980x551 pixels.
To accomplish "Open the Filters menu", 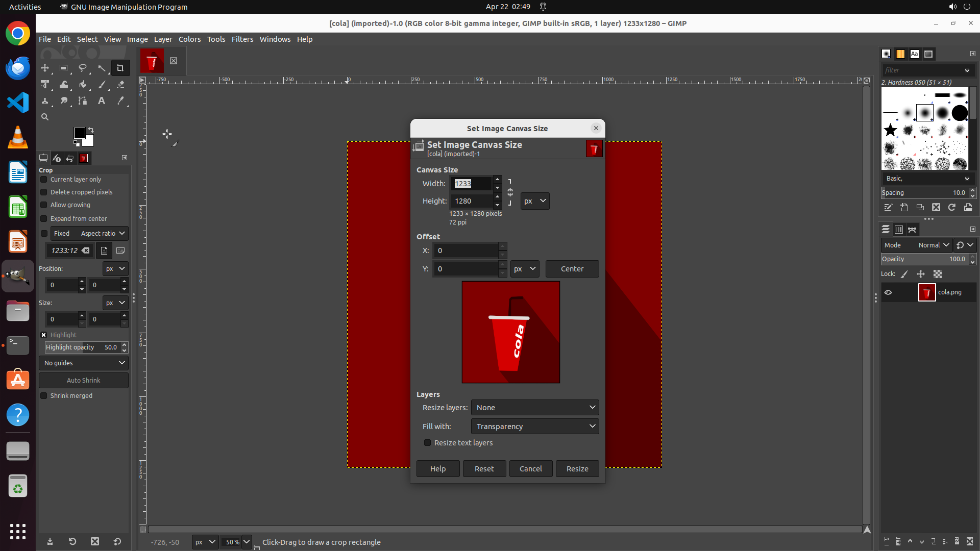I will pos(242,39).
